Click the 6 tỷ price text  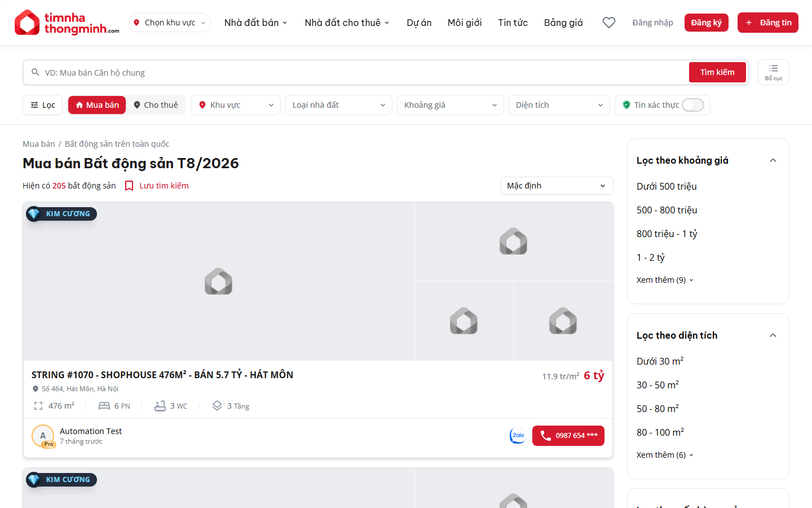pyautogui.click(x=594, y=375)
